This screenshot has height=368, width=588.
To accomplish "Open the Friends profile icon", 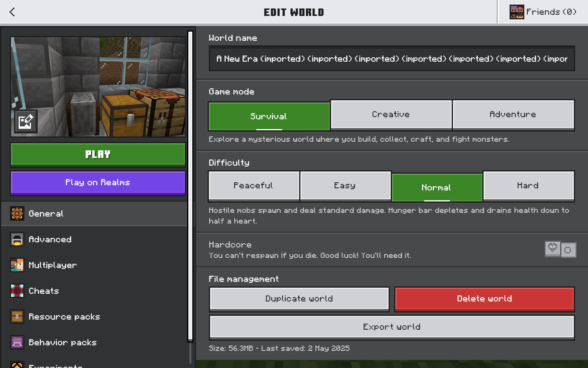I will point(516,12).
